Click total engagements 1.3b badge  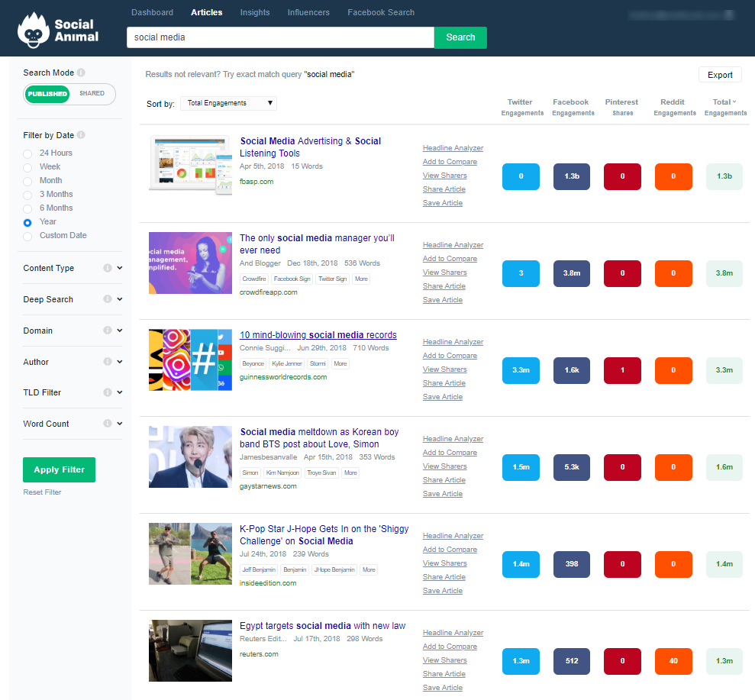724,176
